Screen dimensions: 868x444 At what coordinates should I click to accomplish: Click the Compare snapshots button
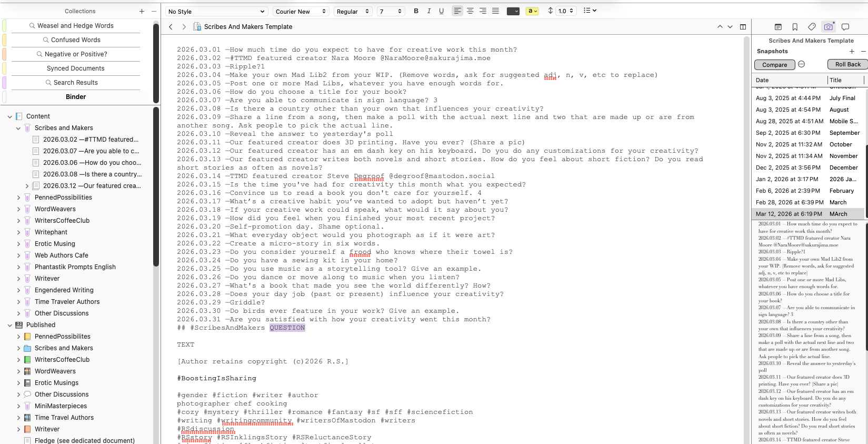(774, 65)
